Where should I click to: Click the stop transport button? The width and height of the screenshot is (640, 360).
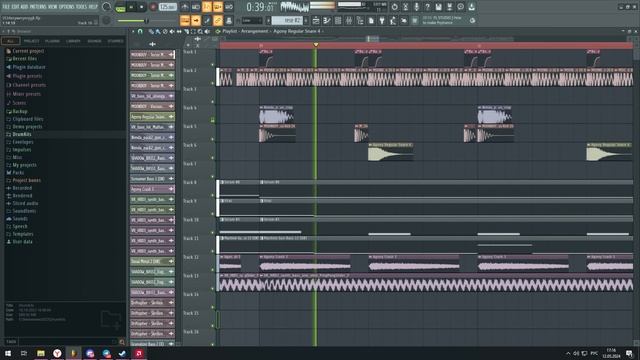[x=142, y=7]
